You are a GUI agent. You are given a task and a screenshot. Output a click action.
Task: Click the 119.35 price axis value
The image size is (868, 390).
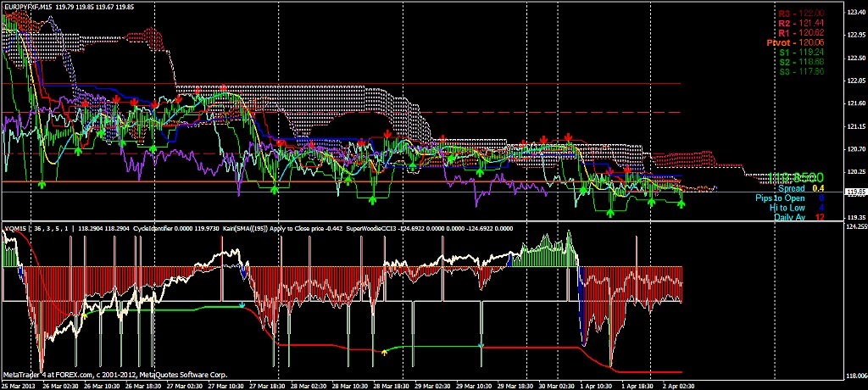click(x=856, y=217)
